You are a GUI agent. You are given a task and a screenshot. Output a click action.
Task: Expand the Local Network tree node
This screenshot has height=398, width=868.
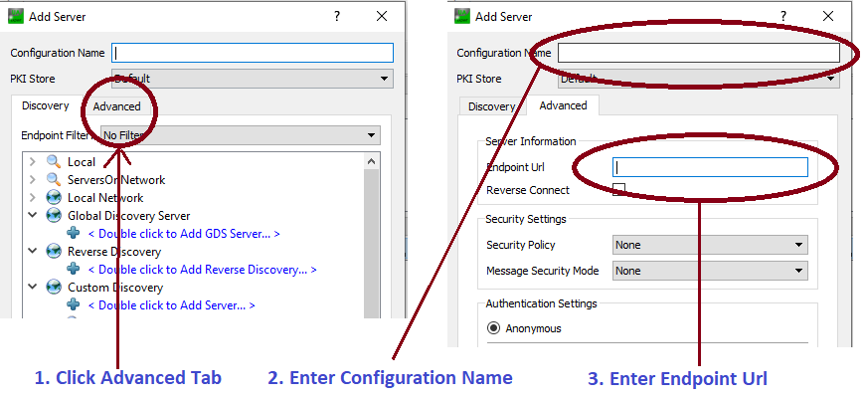pos(33,197)
